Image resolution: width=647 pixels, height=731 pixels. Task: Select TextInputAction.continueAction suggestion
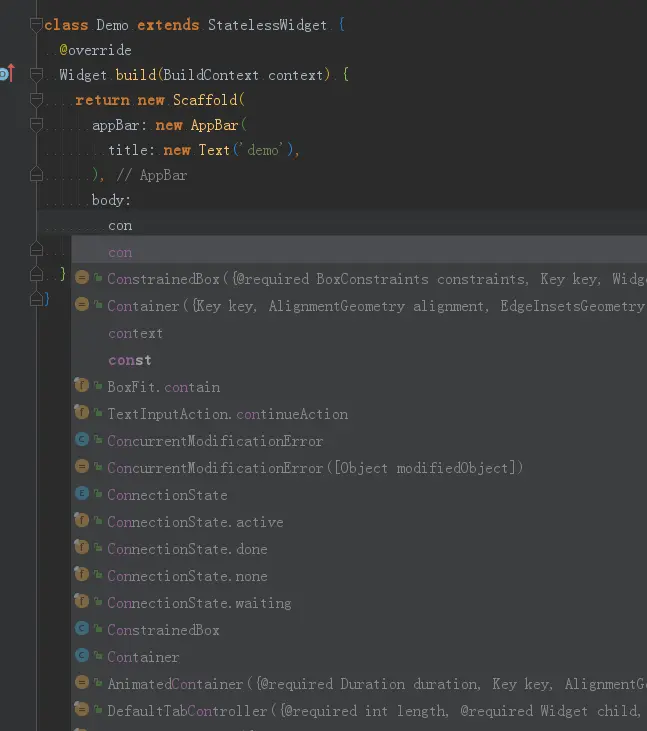[x=359, y=414]
